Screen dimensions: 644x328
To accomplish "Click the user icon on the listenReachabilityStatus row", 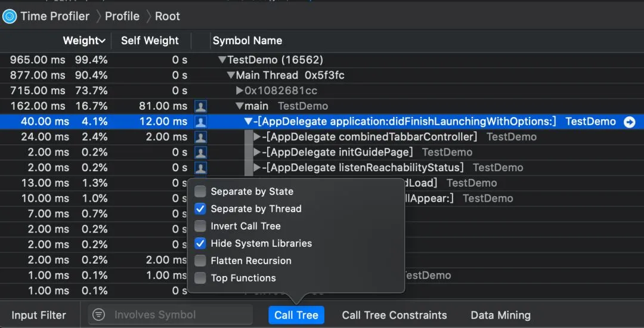I will point(201,168).
